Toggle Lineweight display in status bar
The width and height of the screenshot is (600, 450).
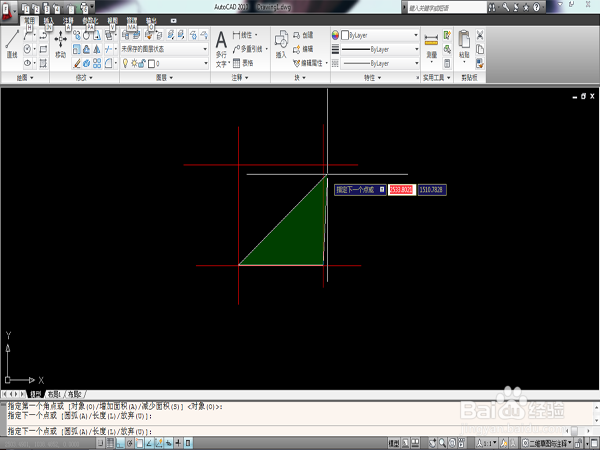[178, 443]
